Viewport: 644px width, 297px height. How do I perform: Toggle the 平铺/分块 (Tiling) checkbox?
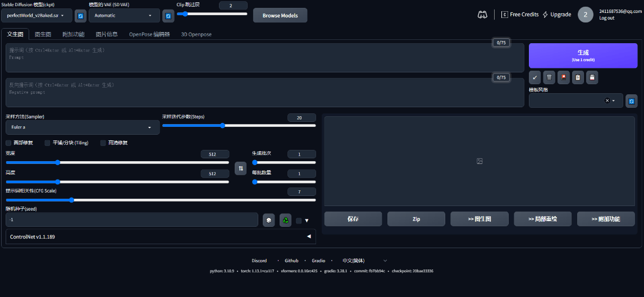(x=48, y=143)
